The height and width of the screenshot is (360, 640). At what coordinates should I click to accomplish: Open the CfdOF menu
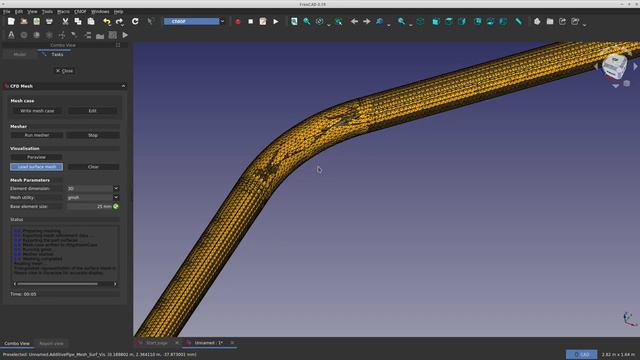click(x=80, y=11)
